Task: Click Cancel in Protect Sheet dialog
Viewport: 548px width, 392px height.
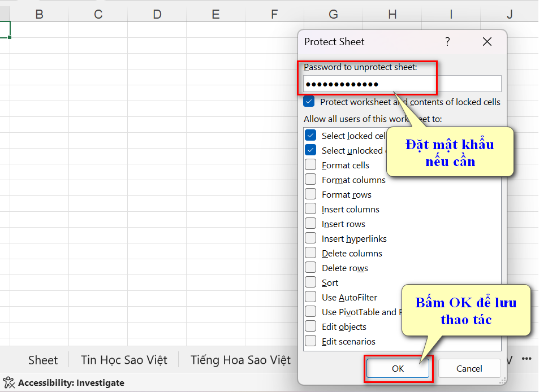Action: [x=469, y=368]
